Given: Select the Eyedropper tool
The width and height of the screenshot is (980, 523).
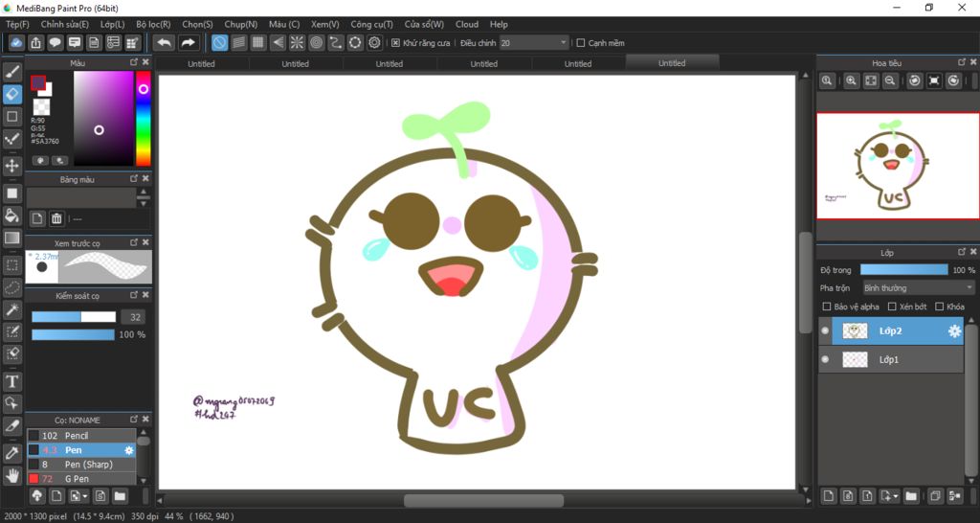Looking at the screenshot, I should 11,453.
